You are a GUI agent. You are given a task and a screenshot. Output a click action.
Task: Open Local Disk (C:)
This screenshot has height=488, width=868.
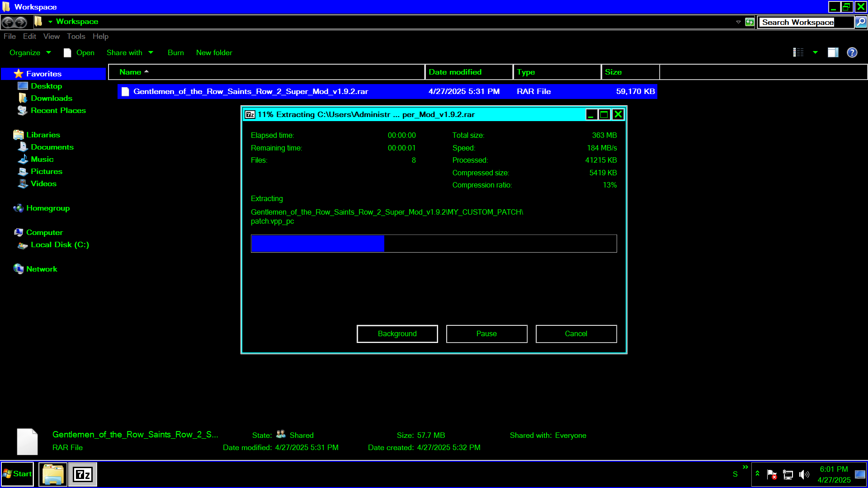(x=60, y=244)
